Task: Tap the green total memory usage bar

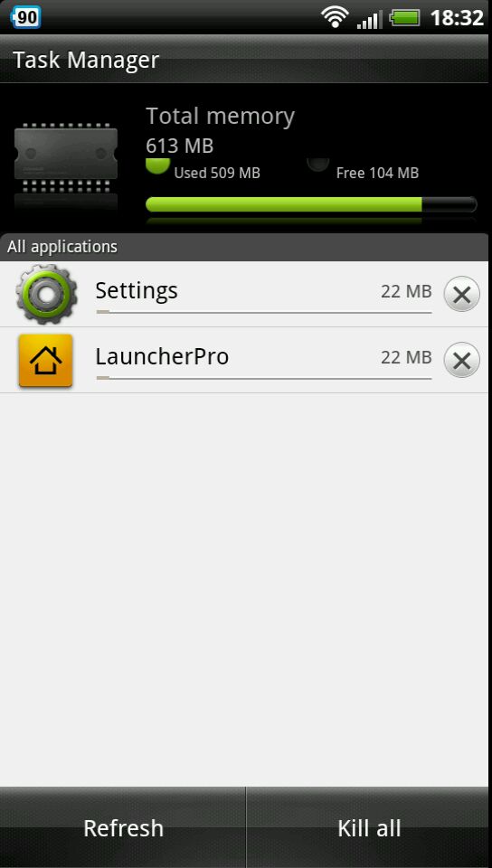Action: pos(311,204)
